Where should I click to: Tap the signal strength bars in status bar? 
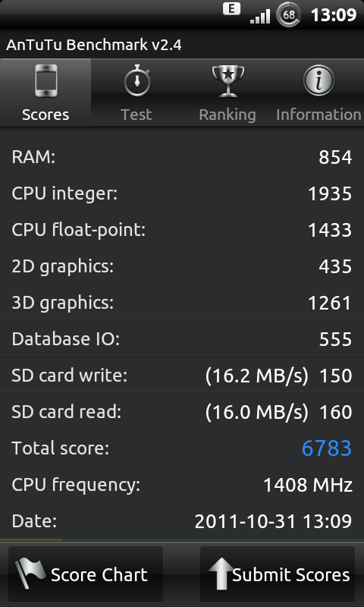point(260,17)
